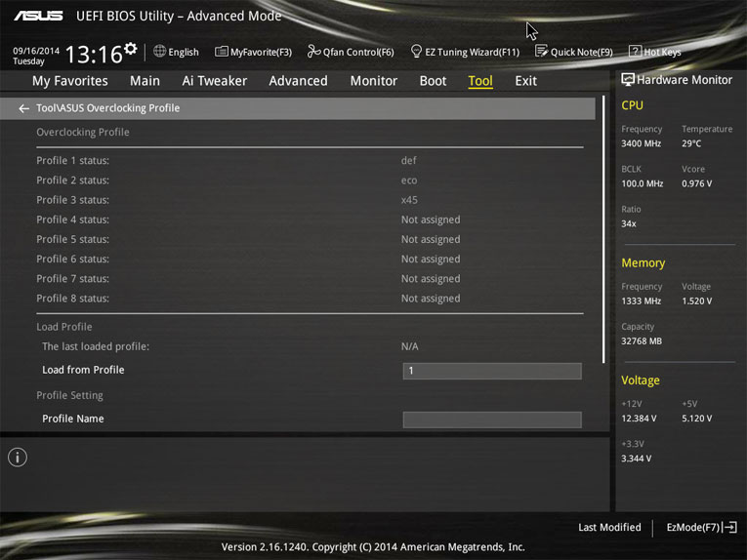Click the Last Modified button
747x560 pixels.
[x=609, y=527]
